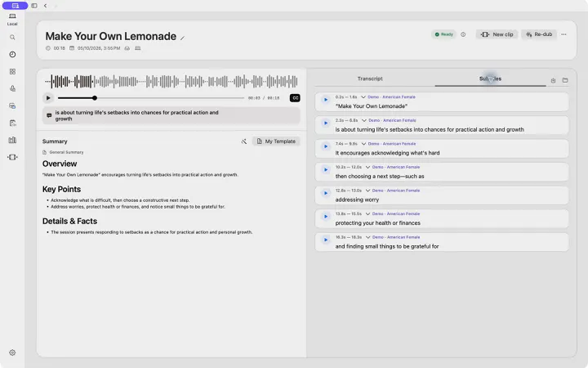Click the info icon next to Ready
This screenshot has width=588, height=368.
pos(463,34)
